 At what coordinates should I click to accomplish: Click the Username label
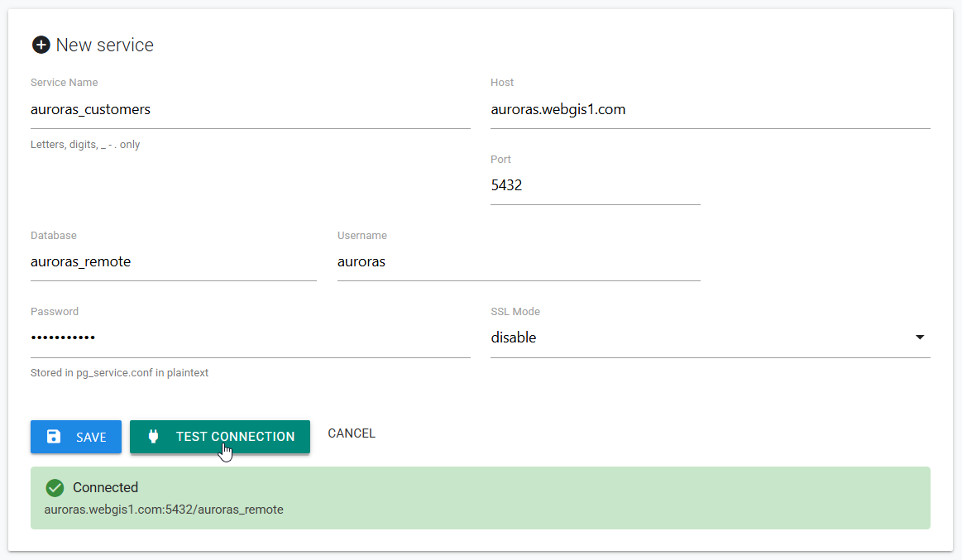(362, 236)
